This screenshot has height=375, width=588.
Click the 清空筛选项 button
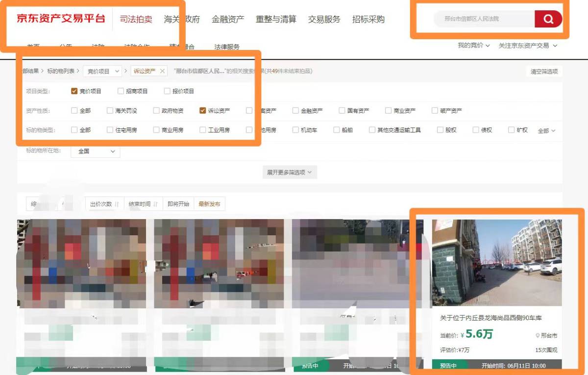click(544, 72)
